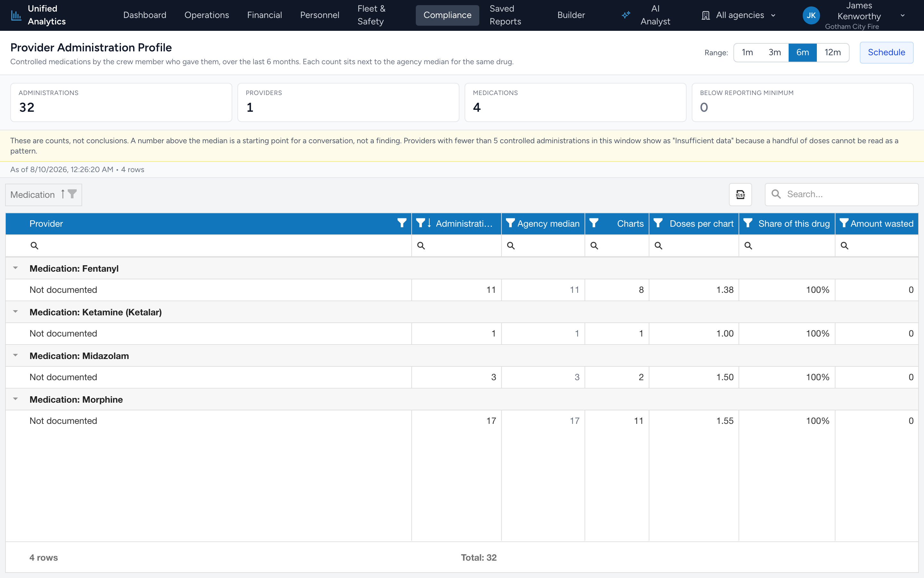Open the Doses per chart filter icon
This screenshot has height=578, width=924.
(x=658, y=223)
